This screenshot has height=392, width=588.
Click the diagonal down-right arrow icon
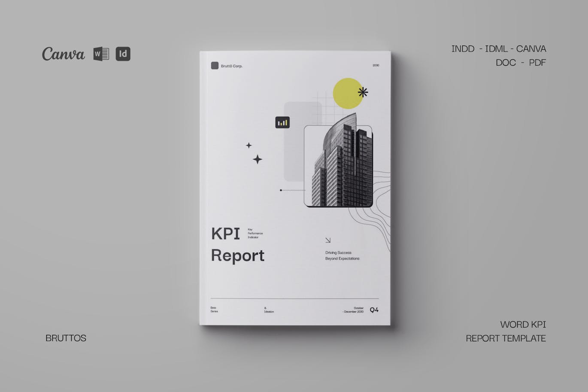pyautogui.click(x=328, y=240)
